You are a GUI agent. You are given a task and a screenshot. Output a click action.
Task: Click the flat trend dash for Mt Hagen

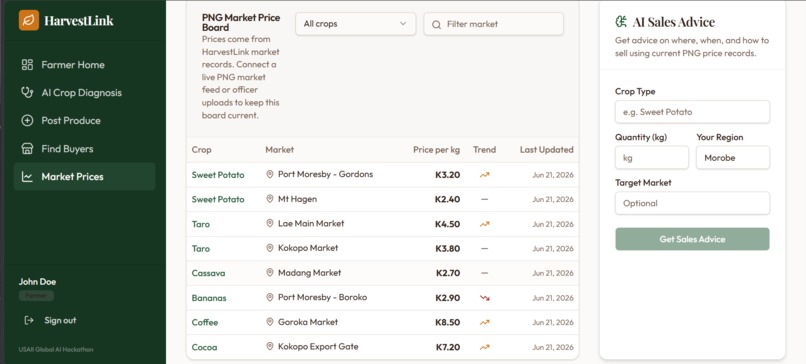click(485, 199)
